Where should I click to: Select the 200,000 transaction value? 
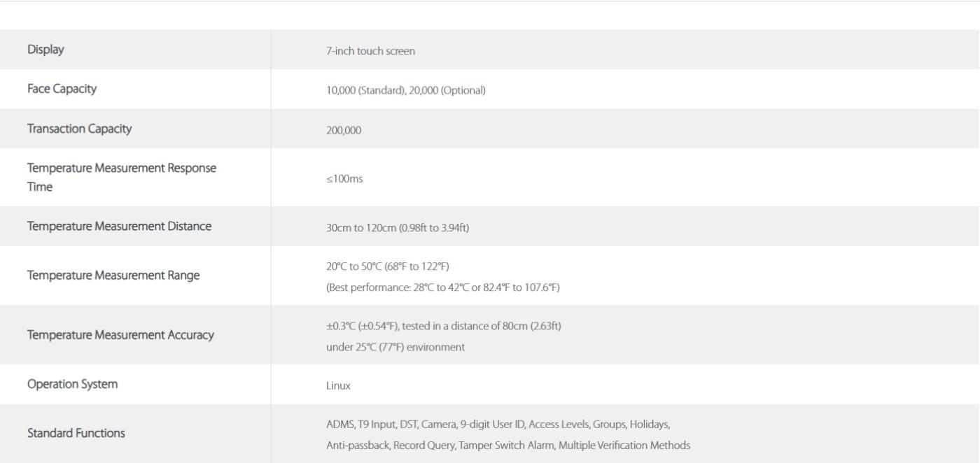point(344,130)
